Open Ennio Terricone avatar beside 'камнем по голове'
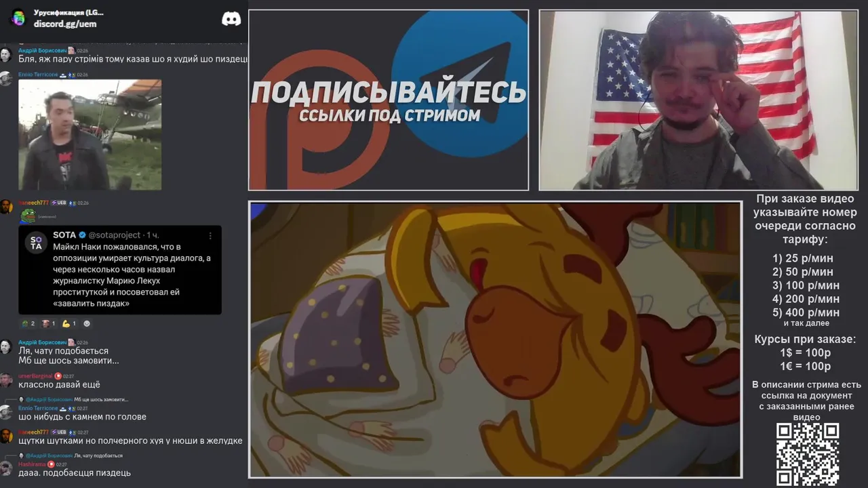The height and width of the screenshot is (488, 868). tap(6, 412)
